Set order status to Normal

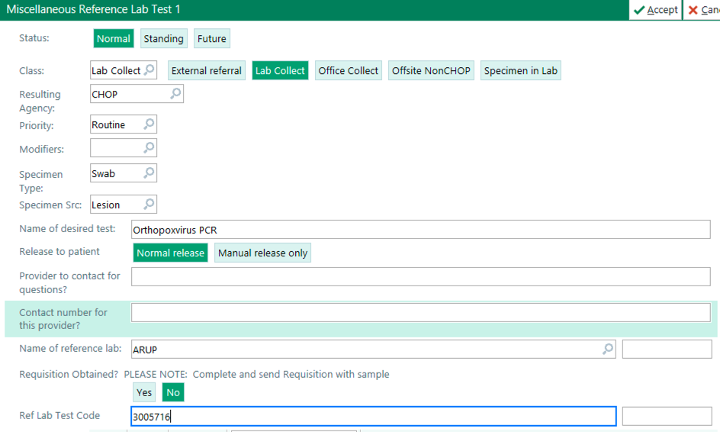coord(113,39)
